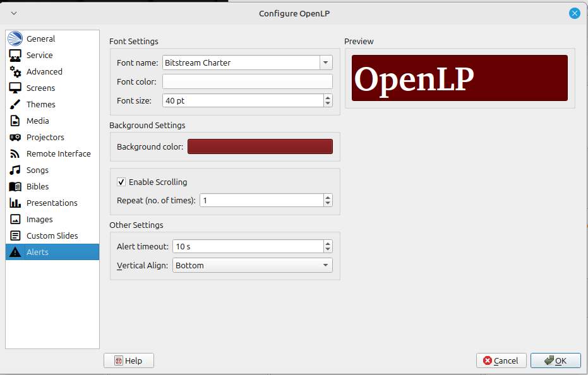Open the Projectors icon in sidebar
Screen dimensions: 588x375
(15, 138)
